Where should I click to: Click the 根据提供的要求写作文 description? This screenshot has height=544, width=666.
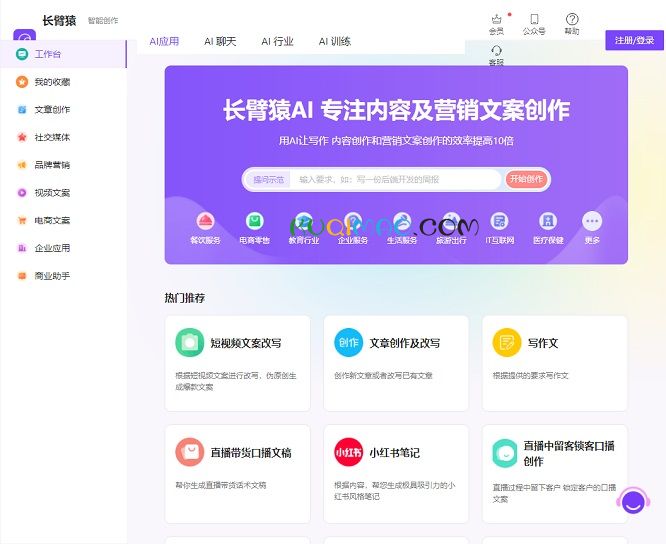click(531, 375)
